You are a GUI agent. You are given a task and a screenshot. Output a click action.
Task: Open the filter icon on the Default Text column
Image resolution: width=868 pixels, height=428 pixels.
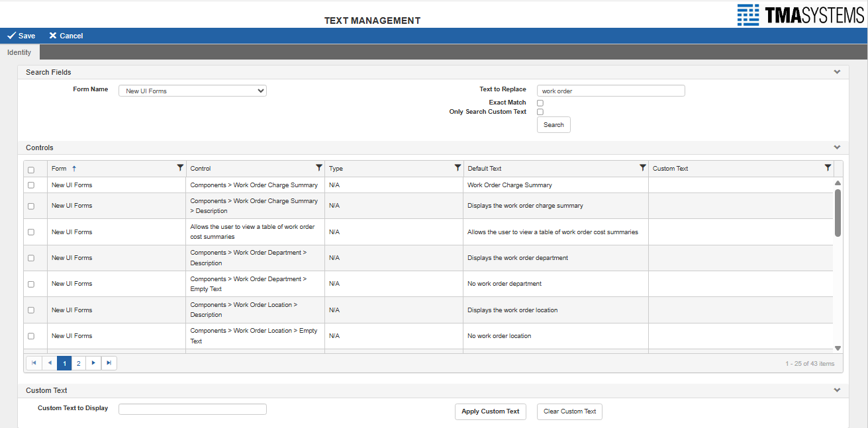[x=642, y=168]
